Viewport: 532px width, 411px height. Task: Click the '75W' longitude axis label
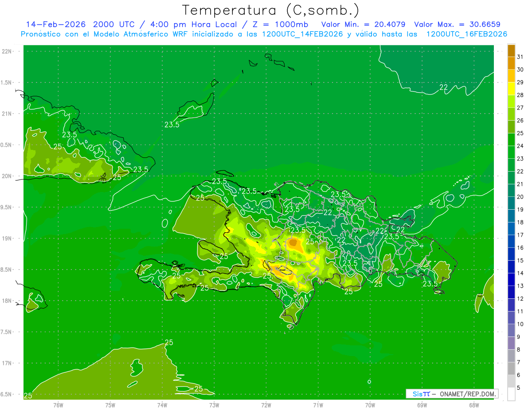pos(110,405)
